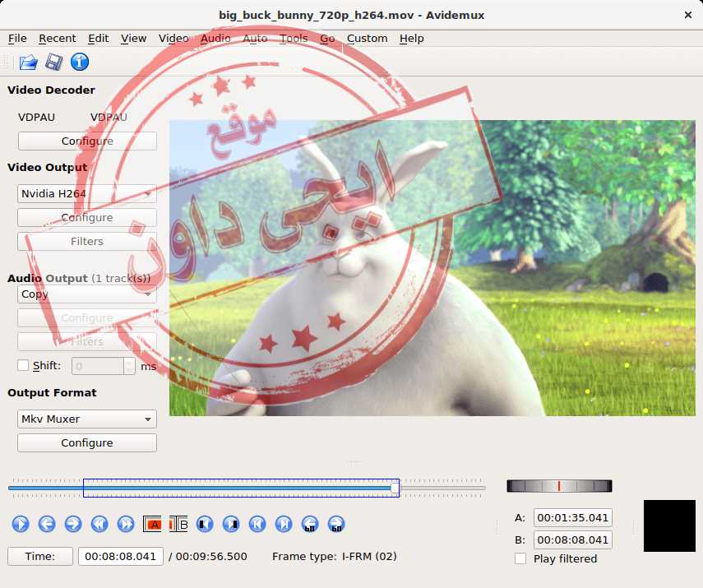703x588 pixels.
Task: Open the Custom menu
Action: click(x=368, y=39)
